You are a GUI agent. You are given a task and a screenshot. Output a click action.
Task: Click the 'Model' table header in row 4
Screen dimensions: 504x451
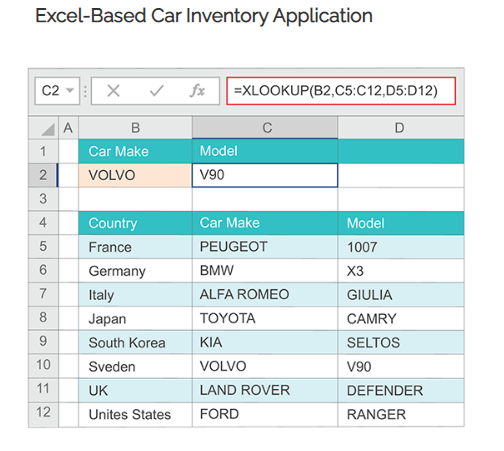tap(401, 223)
